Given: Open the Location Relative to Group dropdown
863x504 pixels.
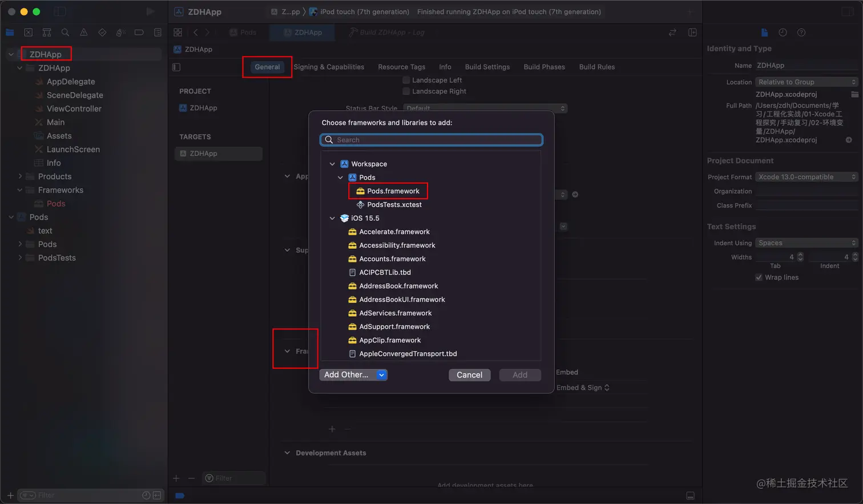Looking at the screenshot, I should (x=806, y=82).
